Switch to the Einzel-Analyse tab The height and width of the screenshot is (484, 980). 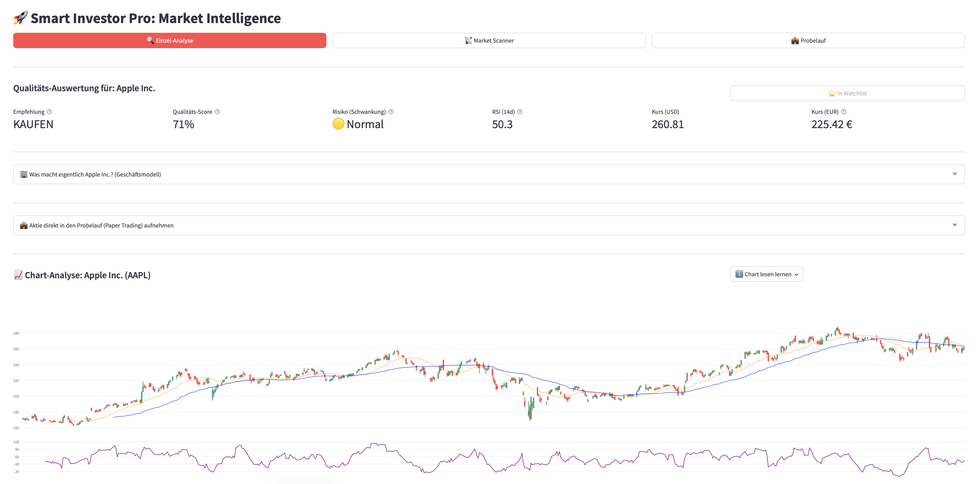(x=170, y=40)
